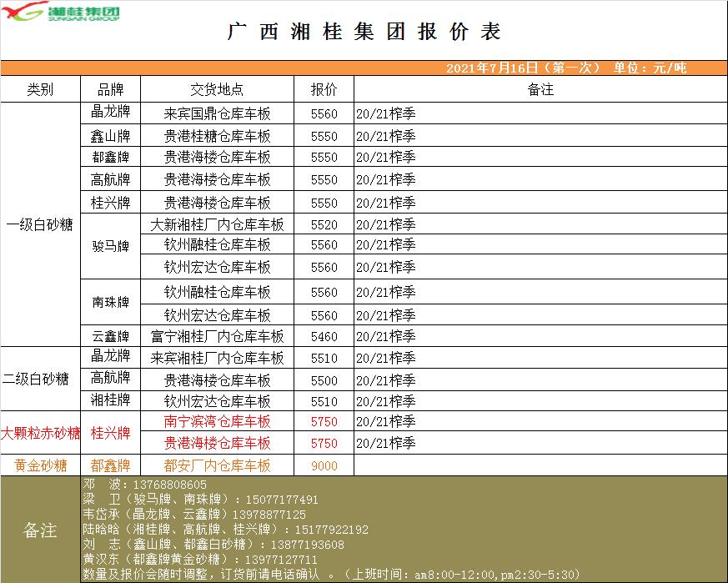Image resolution: width=728 pixels, height=583 pixels.
Task: Click the red 南宁滨湾仓库车板 cell
Action: pyautogui.click(x=217, y=421)
